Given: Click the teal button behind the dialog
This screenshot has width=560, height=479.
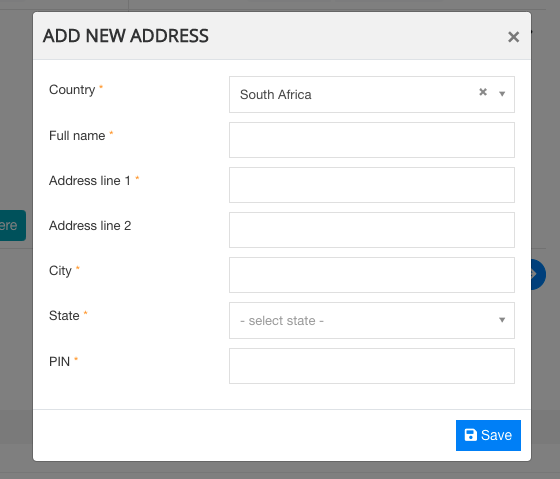Looking at the screenshot, I should (12, 225).
